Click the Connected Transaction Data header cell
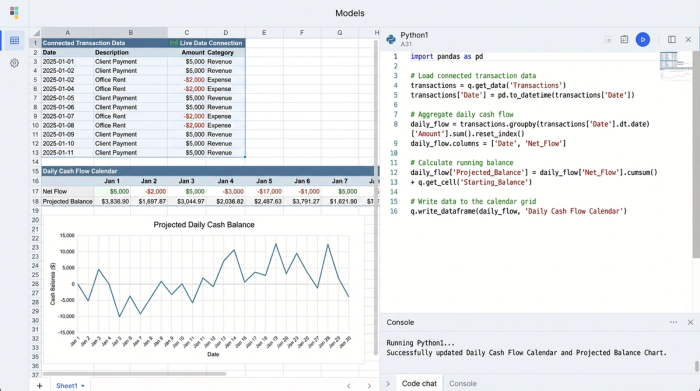The height and width of the screenshot is (391, 700). tap(104, 43)
